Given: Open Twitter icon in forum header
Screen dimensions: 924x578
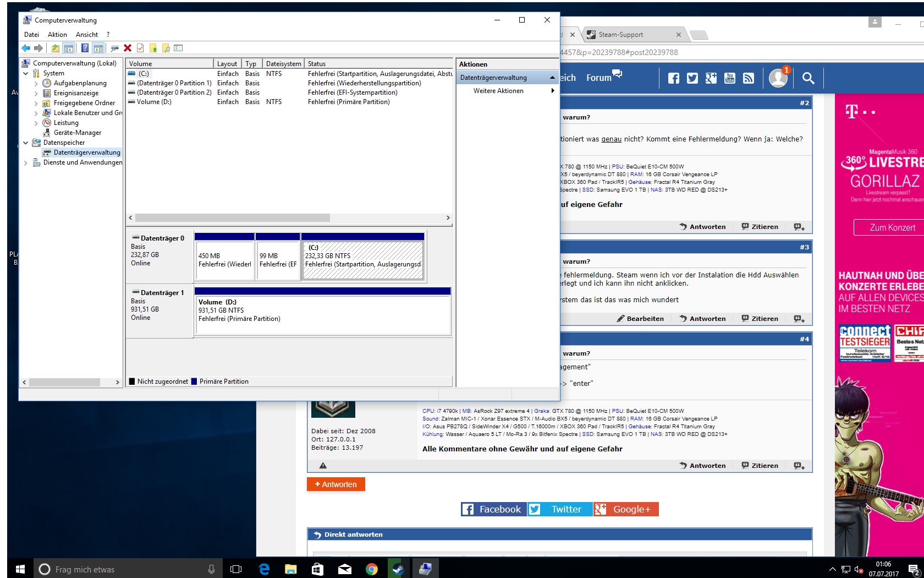Looking at the screenshot, I should [692, 78].
